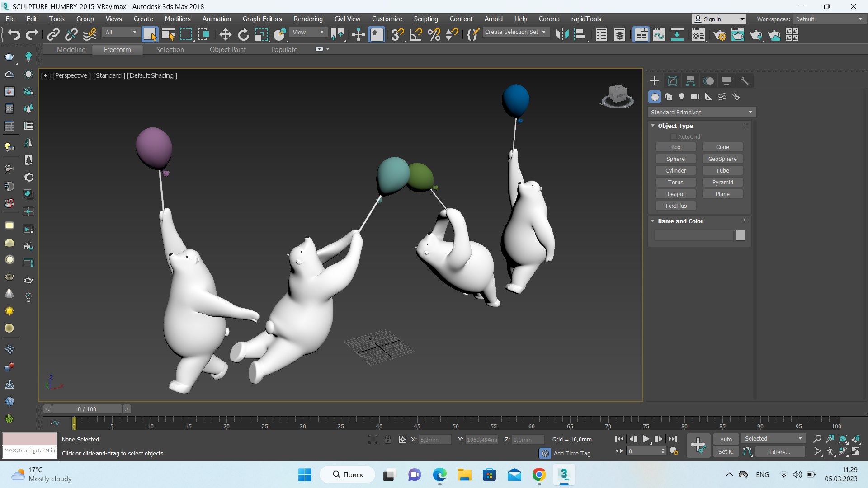Open Create Selection Set dropdown
Screen dimensions: 868x488
515,32
